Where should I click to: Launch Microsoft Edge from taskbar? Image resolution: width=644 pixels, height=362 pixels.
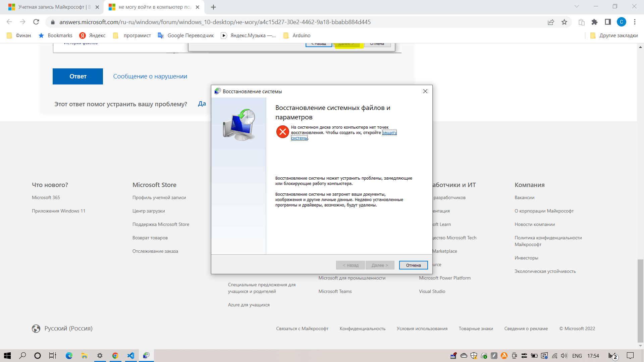(x=69, y=356)
